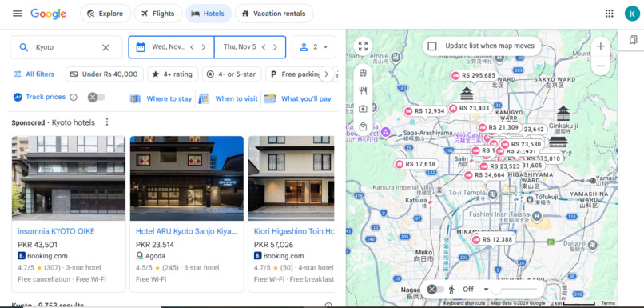Screen dimensions: 644x308
Task: Switch to the Flights tab
Action: click(x=157, y=14)
